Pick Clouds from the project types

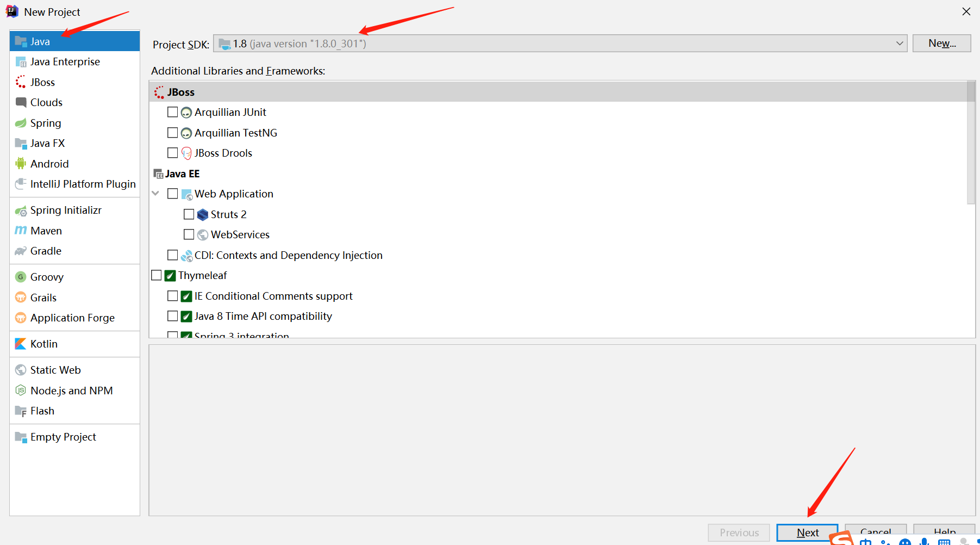74,102
